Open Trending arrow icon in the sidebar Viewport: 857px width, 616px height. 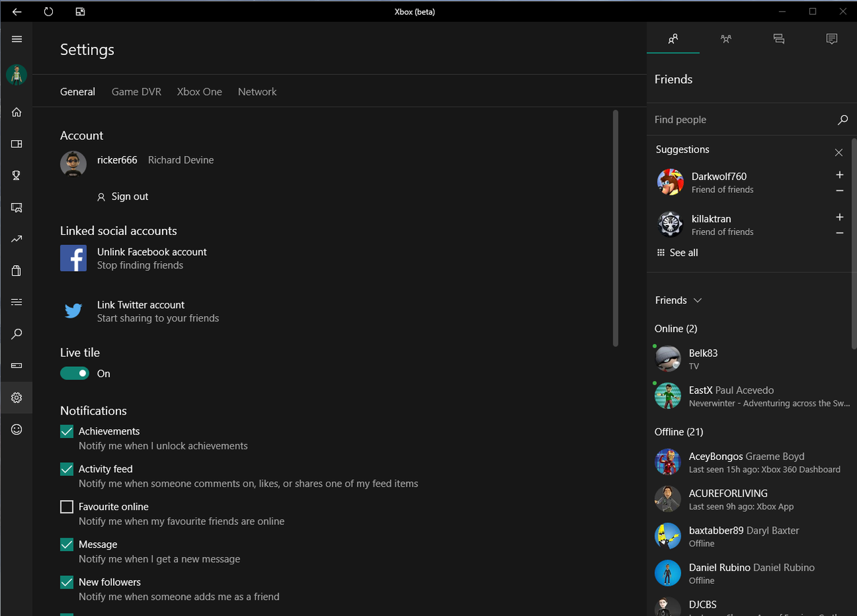[x=17, y=239]
